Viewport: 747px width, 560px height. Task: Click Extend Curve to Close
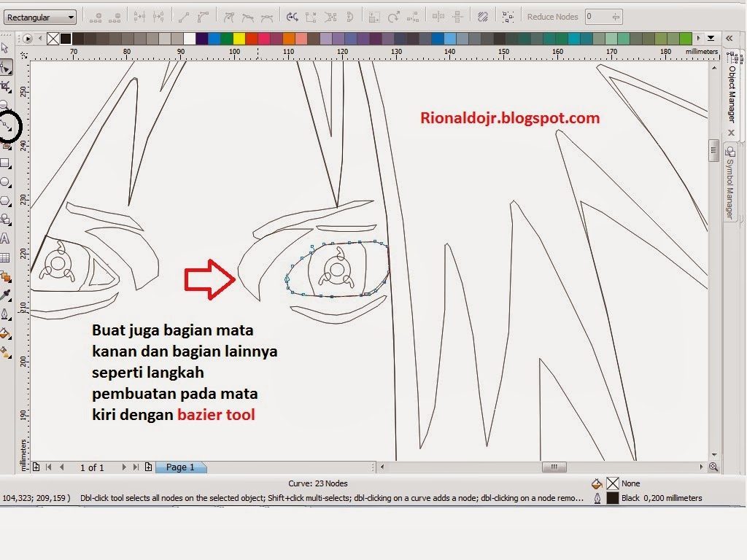point(311,17)
